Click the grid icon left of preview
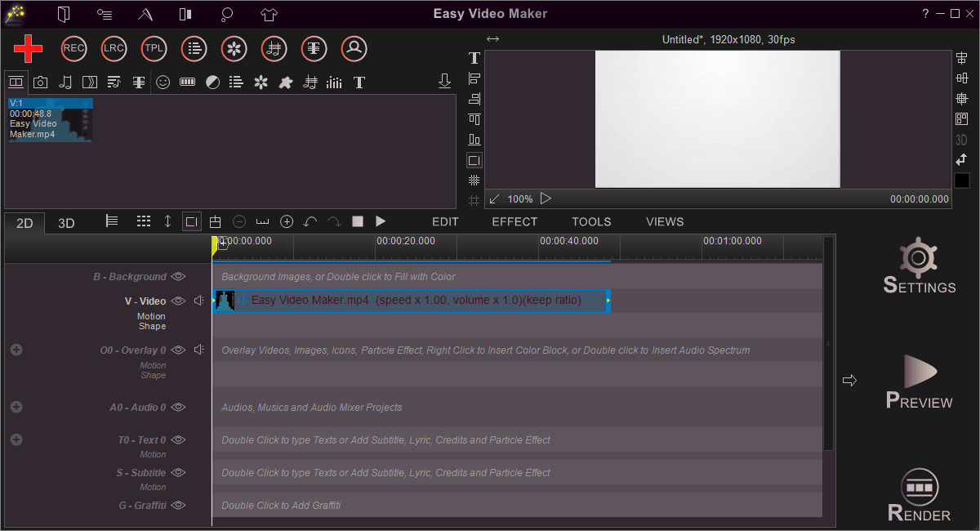The image size is (980, 531). 474,180
